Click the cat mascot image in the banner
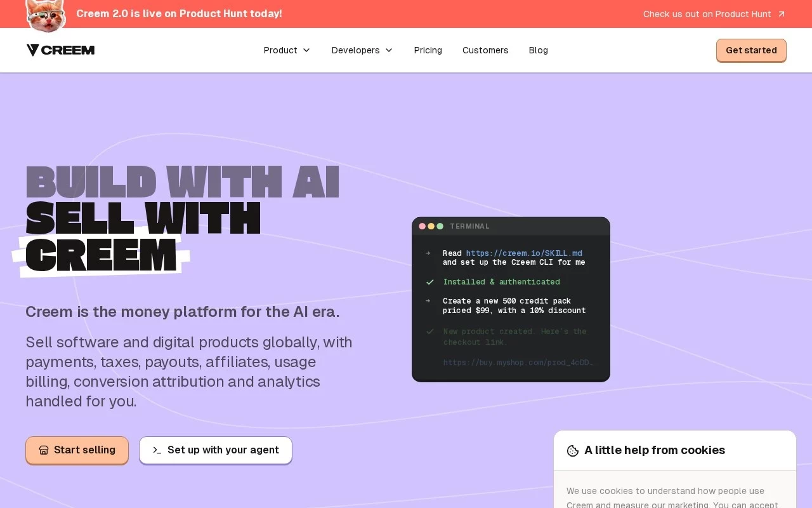This screenshot has height=508, width=812. (46, 15)
